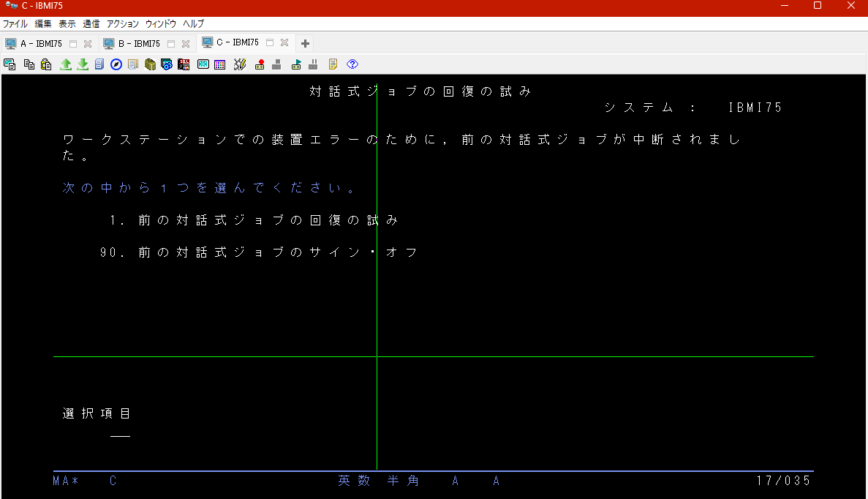Click the grey stop macro icon
Image resolution: width=868 pixels, height=499 pixels.
point(277,64)
